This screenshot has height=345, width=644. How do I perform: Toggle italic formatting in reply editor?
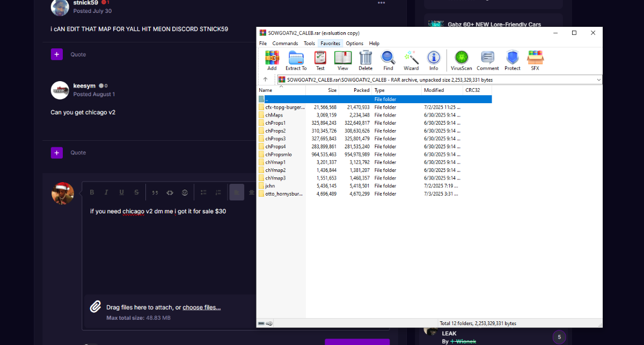pos(106,192)
